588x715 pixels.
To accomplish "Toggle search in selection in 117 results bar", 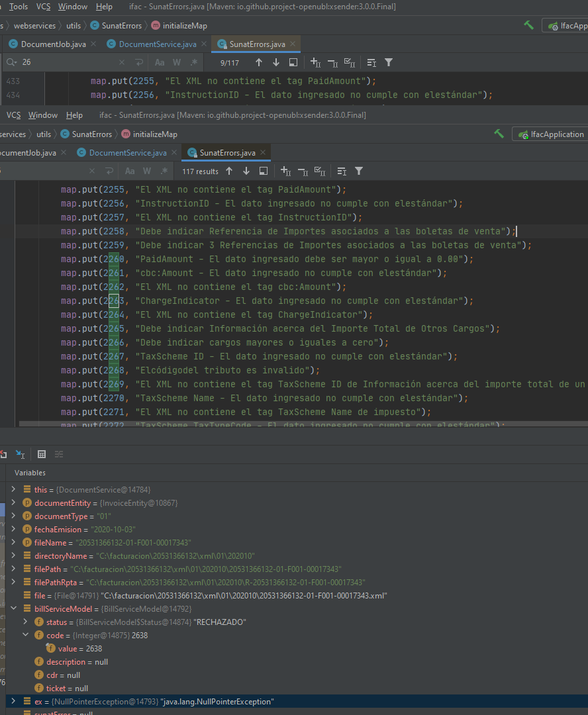I will pyautogui.click(x=342, y=171).
